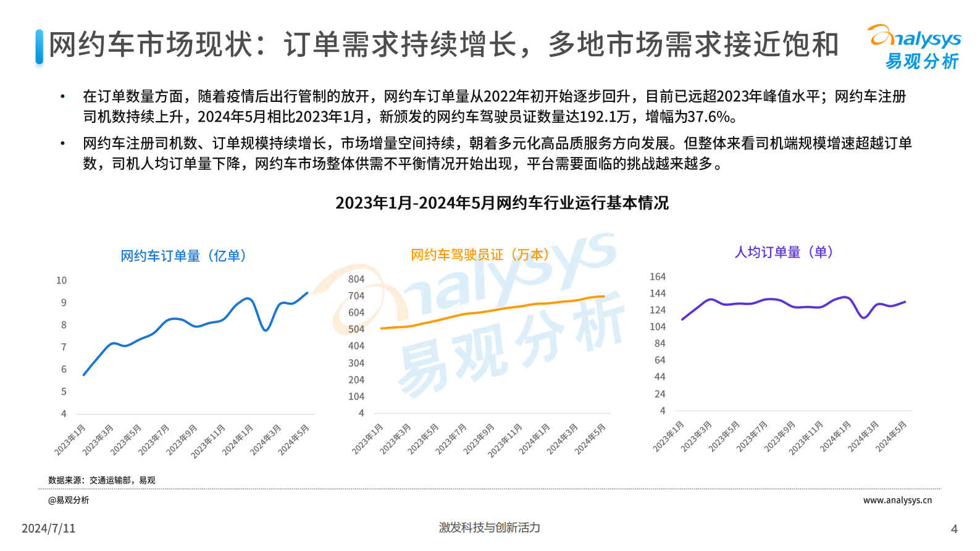Click y-axis value 10 on the order chart
This screenshot has height=551, width=980.
pos(61,280)
